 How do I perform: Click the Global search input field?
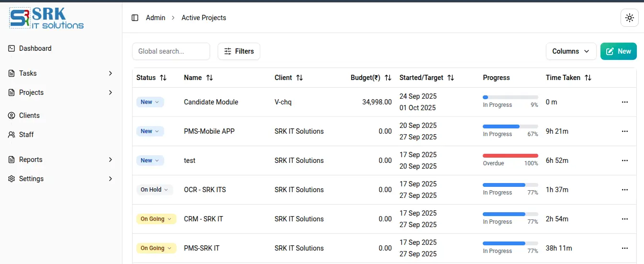tap(171, 51)
